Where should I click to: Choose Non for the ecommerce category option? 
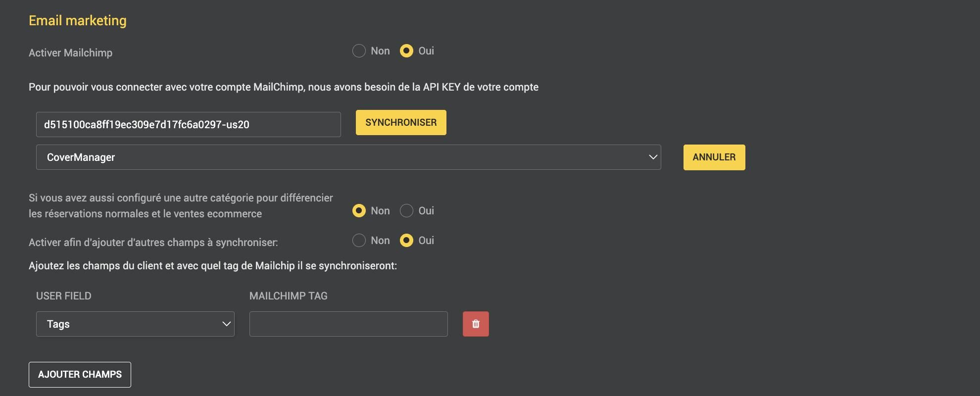point(359,211)
